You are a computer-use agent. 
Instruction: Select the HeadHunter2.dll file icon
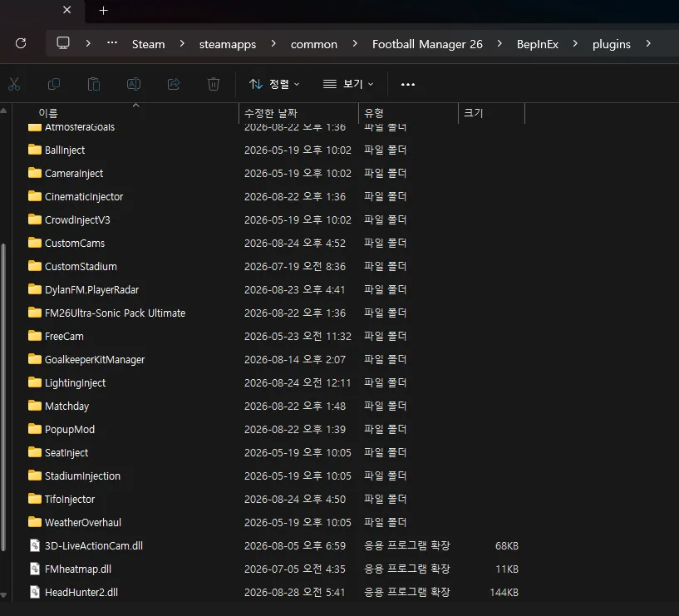click(35, 592)
